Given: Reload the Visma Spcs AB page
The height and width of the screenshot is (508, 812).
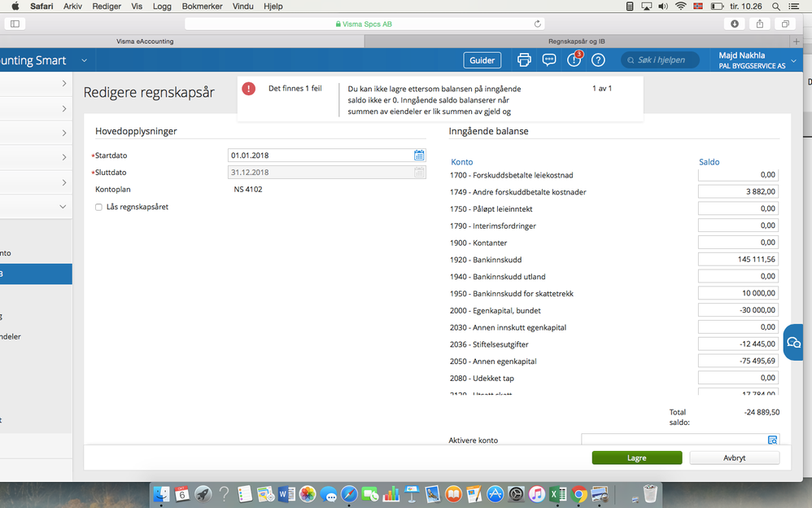Looking at the screenshot, I should 538,24.
